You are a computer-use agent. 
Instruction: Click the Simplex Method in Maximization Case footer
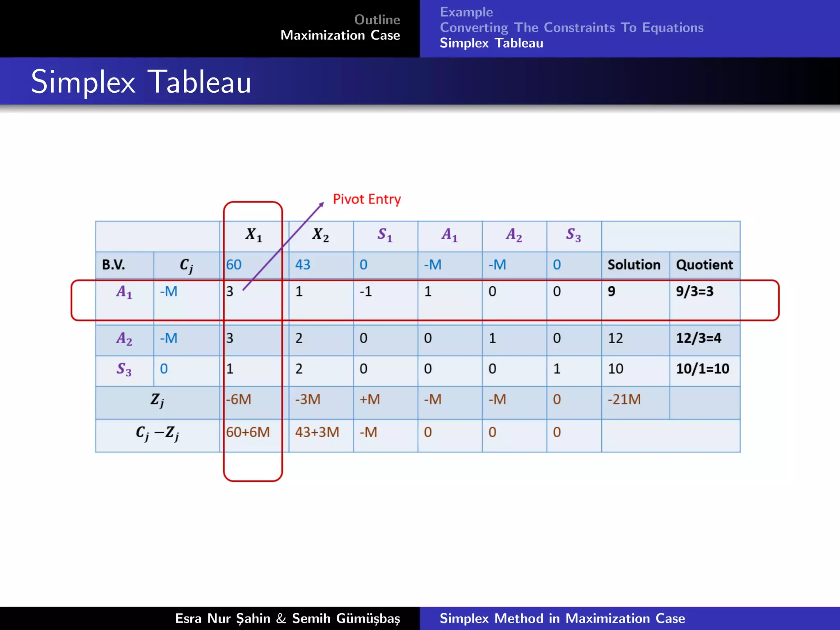(562, 618)
